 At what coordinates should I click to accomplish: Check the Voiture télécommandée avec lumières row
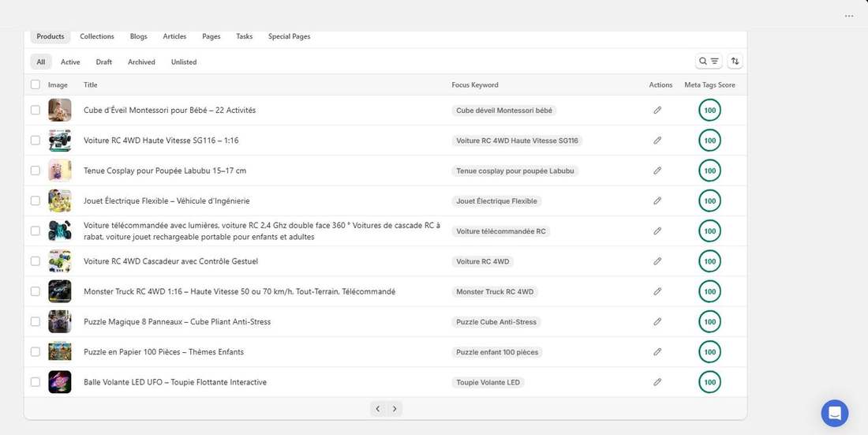coord(36,231)
